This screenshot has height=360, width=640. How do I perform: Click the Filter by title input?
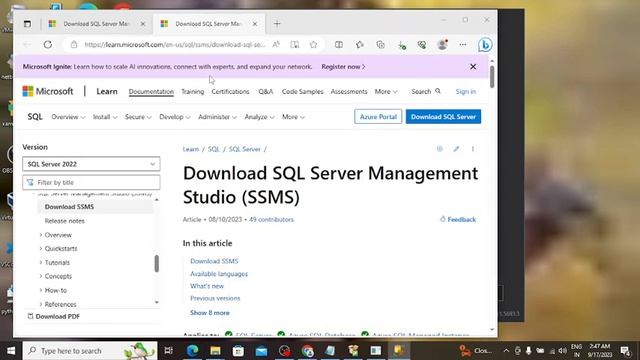(91, 182)
